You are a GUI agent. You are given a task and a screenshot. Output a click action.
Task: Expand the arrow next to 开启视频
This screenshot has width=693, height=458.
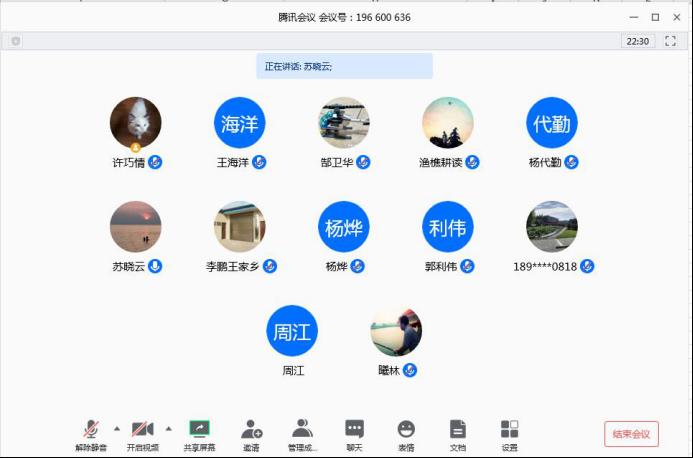(168, 428)
